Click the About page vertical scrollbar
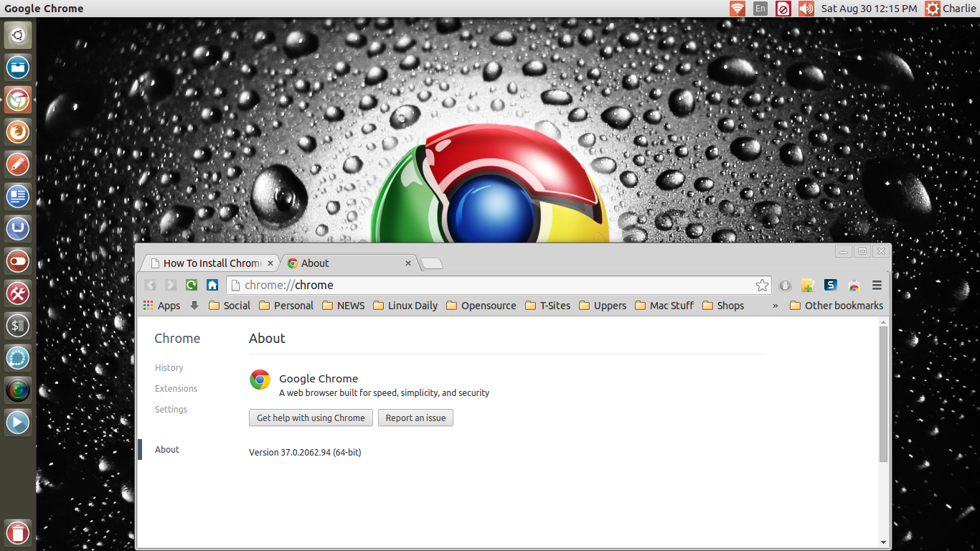 (x=883, y=395)
